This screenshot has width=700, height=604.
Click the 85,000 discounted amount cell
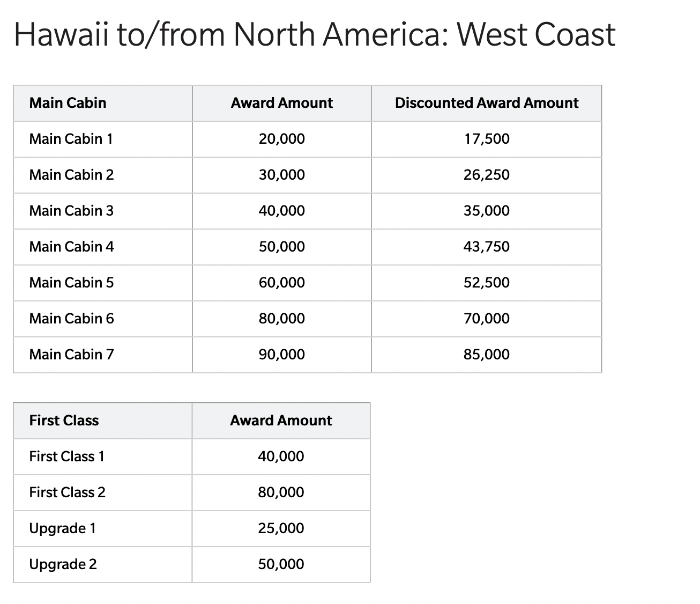pos(487,355)
